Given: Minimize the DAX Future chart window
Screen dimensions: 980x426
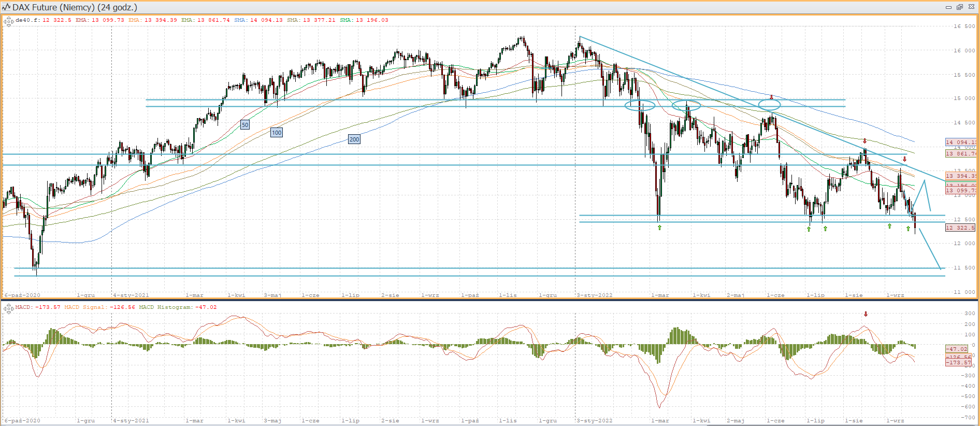Looking at the screenshot, I should tap(948, 7).
